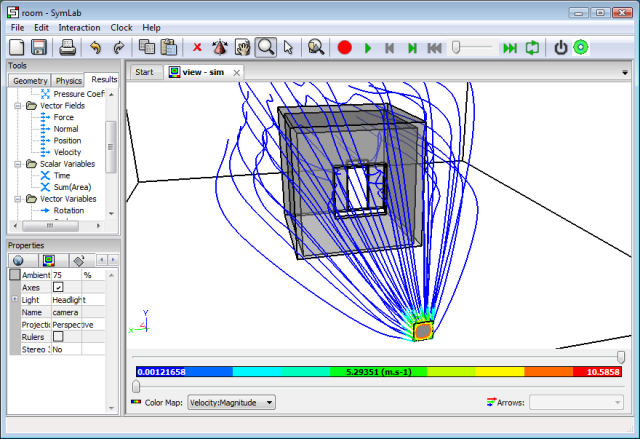Print using the printer icon
Viewport: 640px width, 439px height.
pos(67,47)
